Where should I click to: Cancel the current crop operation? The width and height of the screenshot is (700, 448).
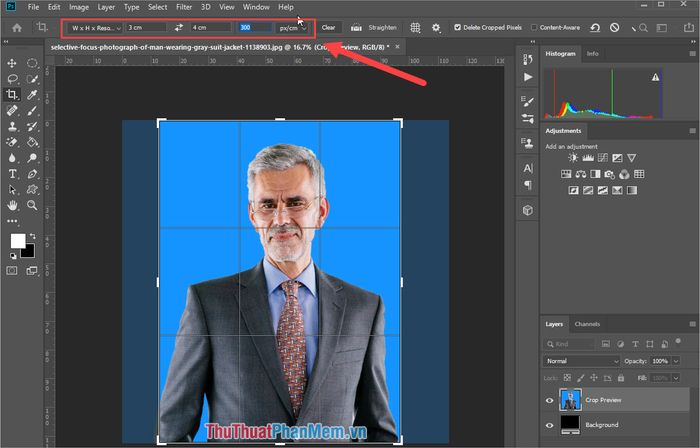[615, 28]
